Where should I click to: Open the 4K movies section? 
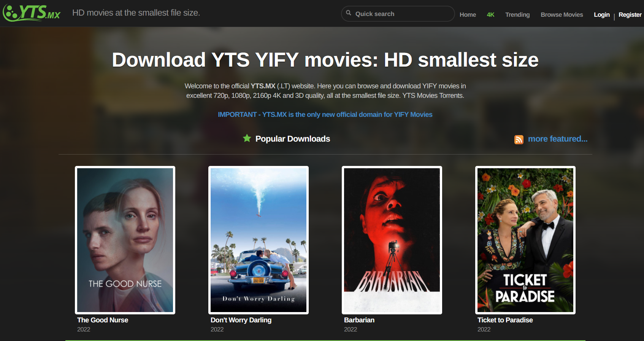(x=490, y=14)
